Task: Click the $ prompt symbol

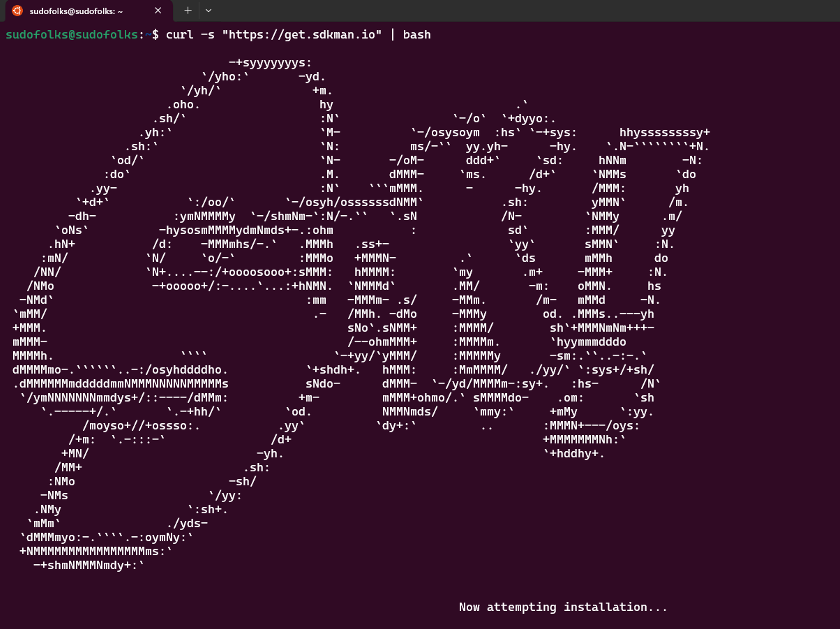Action: [155, 35]
